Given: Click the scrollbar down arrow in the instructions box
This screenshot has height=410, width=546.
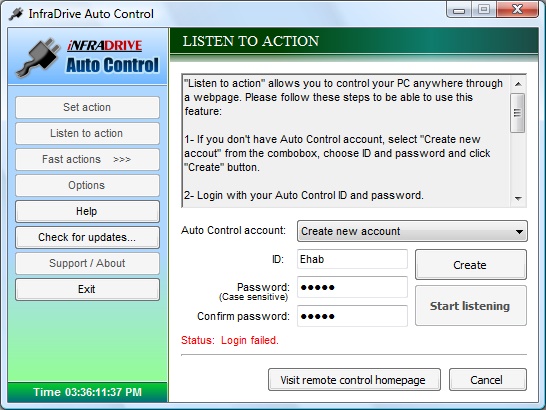Looking at the screenshot, I should click(x=518, y=199).
